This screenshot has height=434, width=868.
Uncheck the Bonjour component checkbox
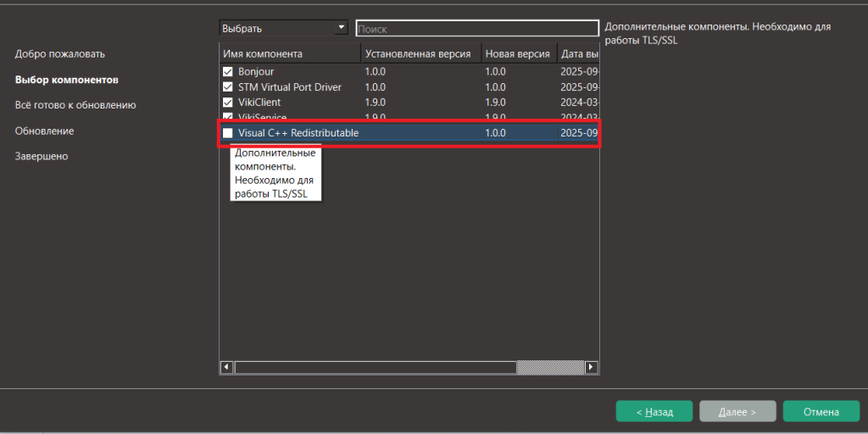coord(227,72)
